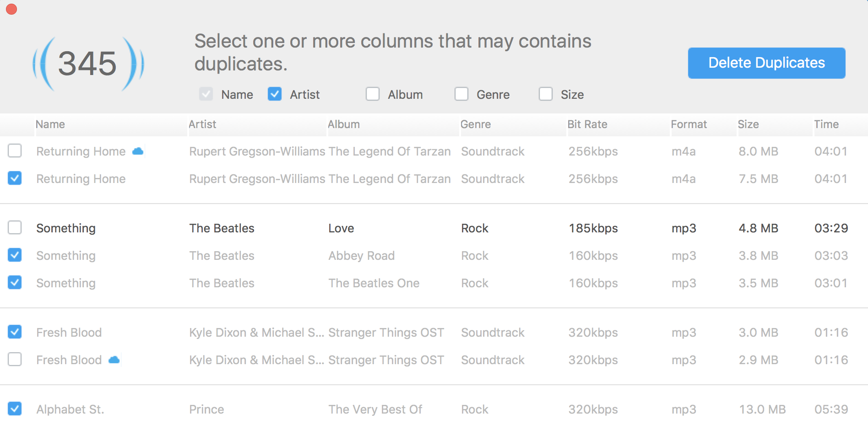This screenshot has width=868, height=425.
Task: Check the 8.0 MB Returning Home row
Action: 15,151
